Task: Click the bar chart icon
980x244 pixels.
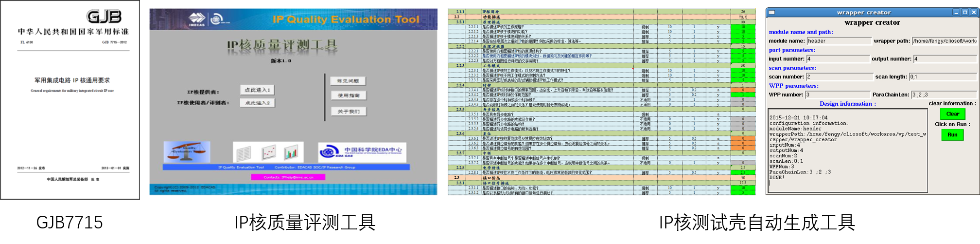Action: coord(291,153)
